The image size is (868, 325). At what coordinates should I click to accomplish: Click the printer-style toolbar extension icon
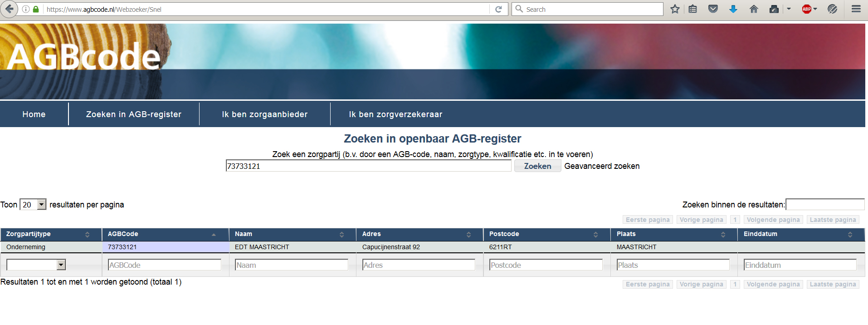774,9
